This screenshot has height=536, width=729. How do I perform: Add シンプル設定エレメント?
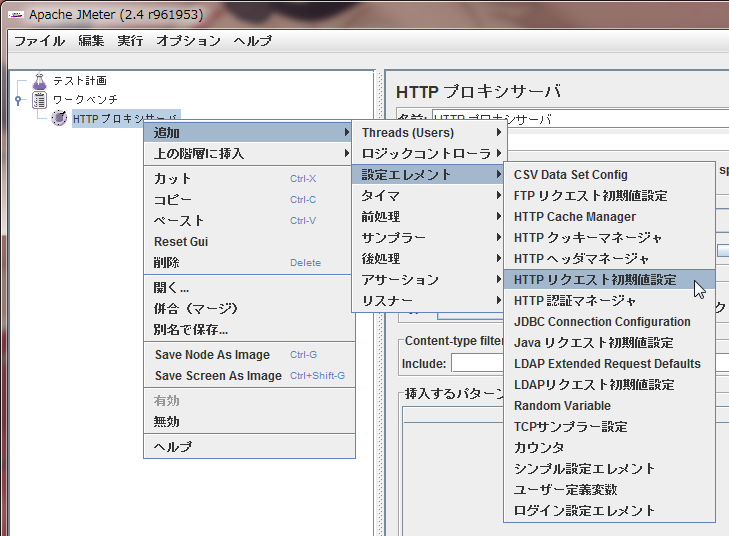(609, 469)
